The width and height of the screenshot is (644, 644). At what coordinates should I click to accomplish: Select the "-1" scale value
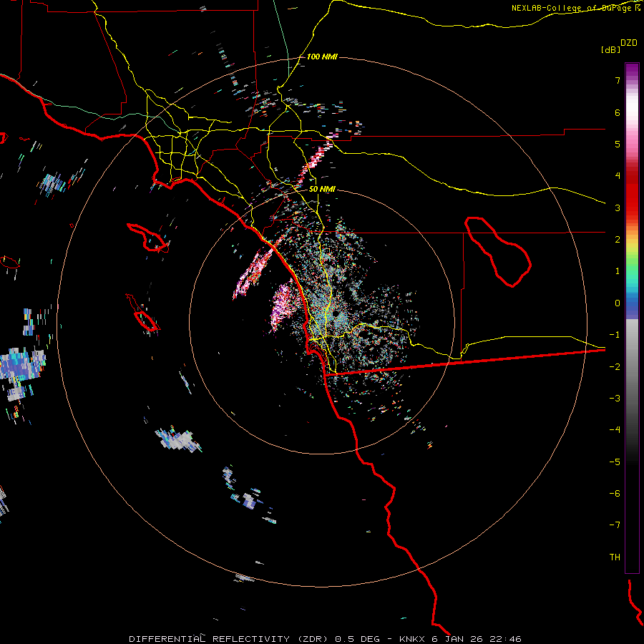click(615, 335)
